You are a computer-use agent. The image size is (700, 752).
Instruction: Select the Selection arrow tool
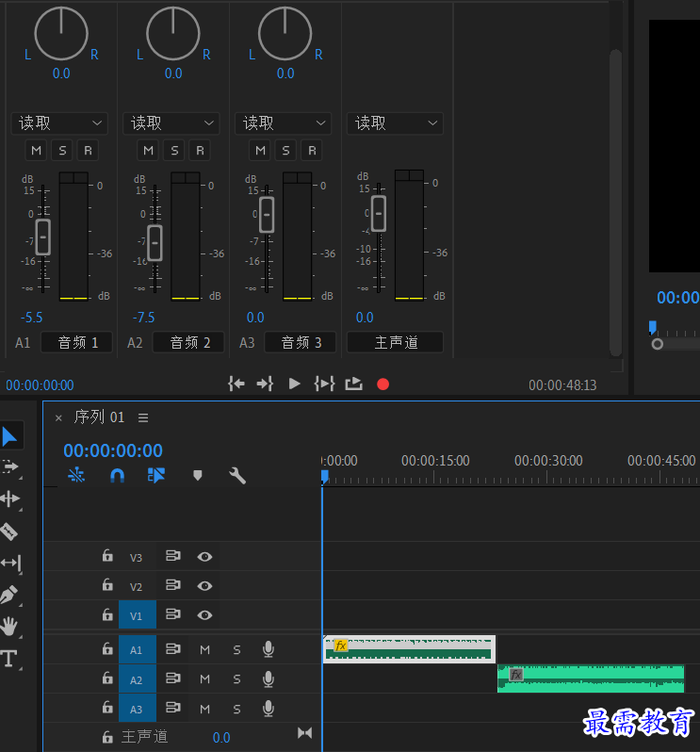(9, 436)
